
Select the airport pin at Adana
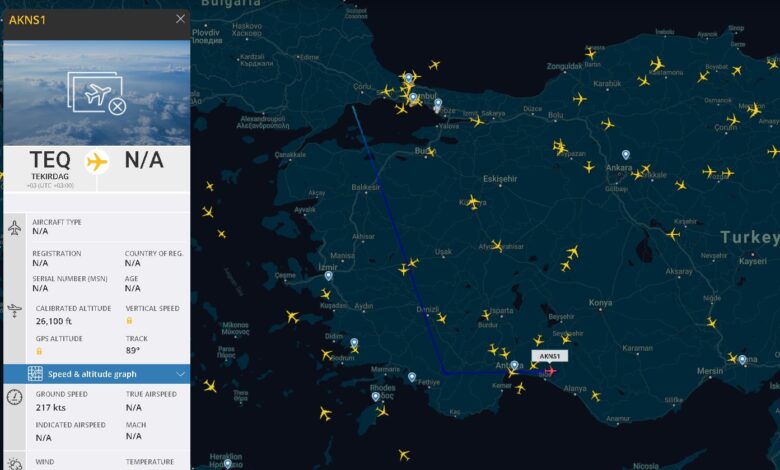[742, 360]
